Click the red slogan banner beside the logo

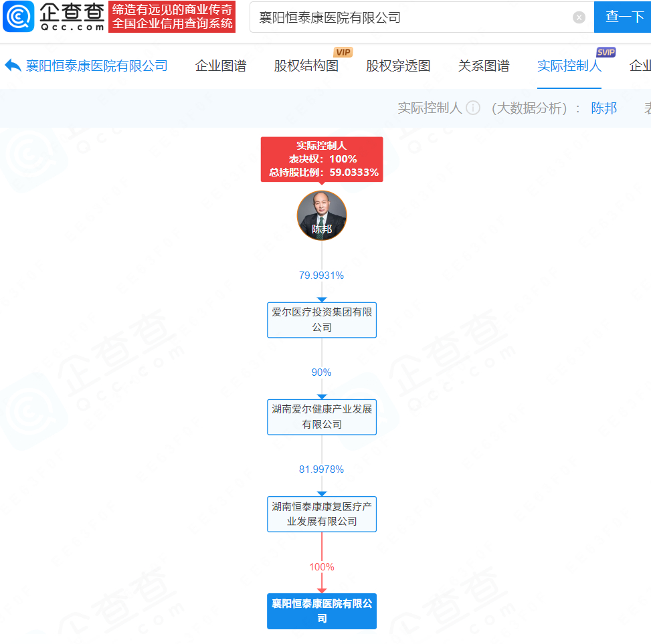[x=172, y=17]
